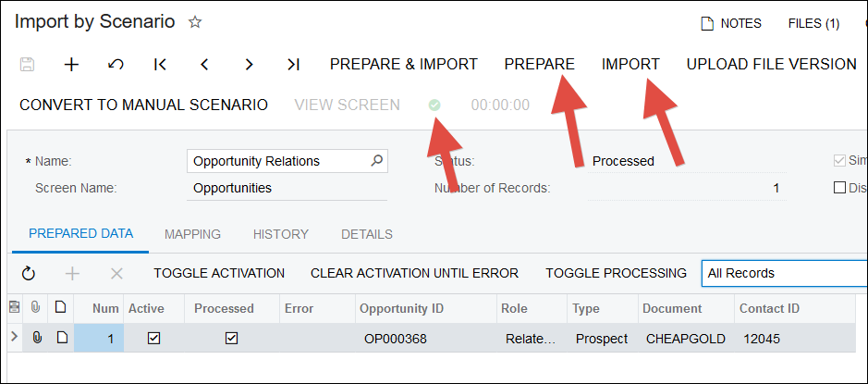This screenshot has width=868, height=384.
Task: Toggle the Processed checkbox in row 1
Action: point(231,339)
